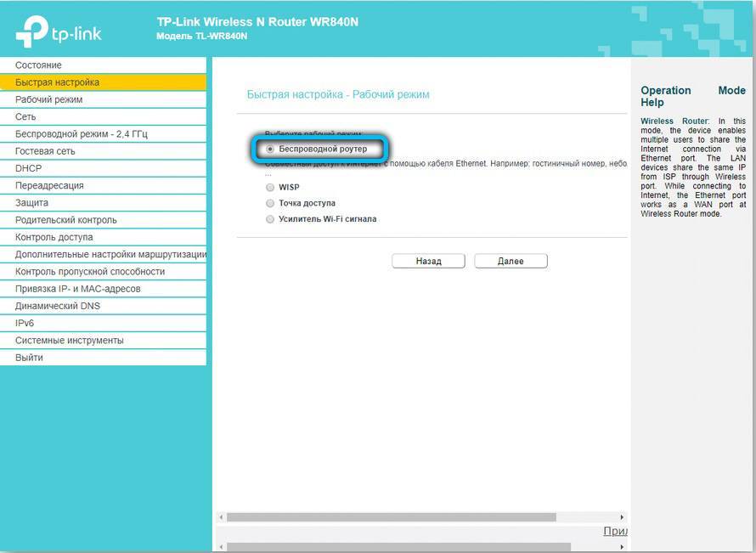Open DHCP settings in sidebar
The image size is (756, 553).
[x=28, y=168]
